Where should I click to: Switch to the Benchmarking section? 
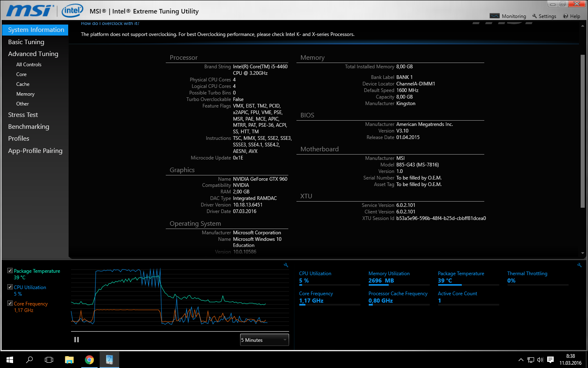[x=29, y=127]
